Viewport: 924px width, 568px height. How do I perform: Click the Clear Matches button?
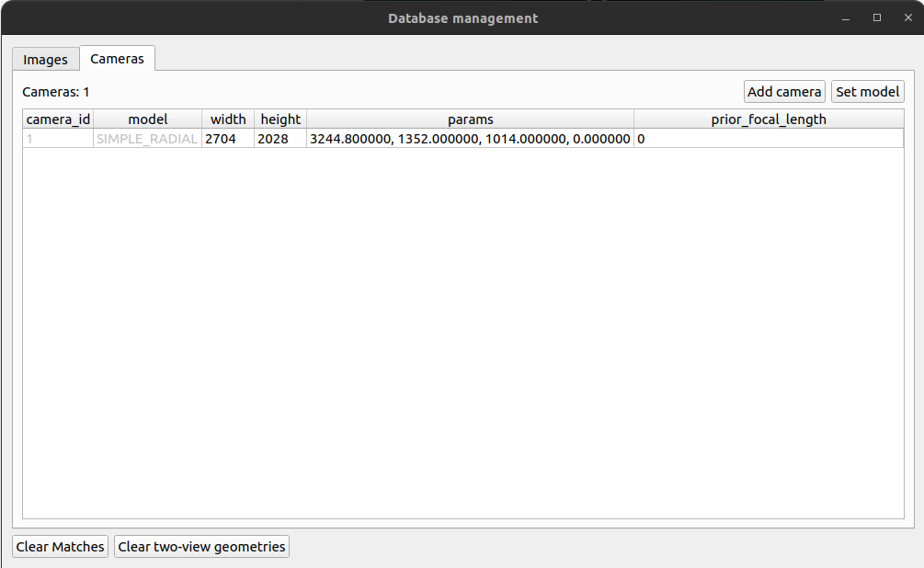click(60, 546)
